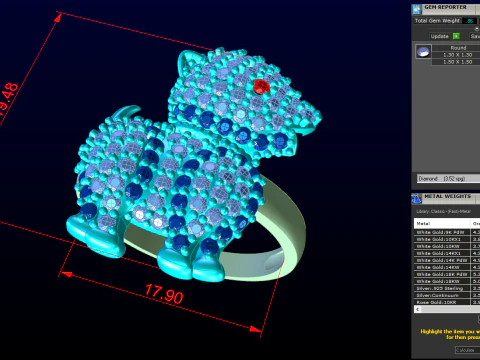480x360 pixels.
Task: Click the Total Gem Weight label
Action: coord(437,21)
